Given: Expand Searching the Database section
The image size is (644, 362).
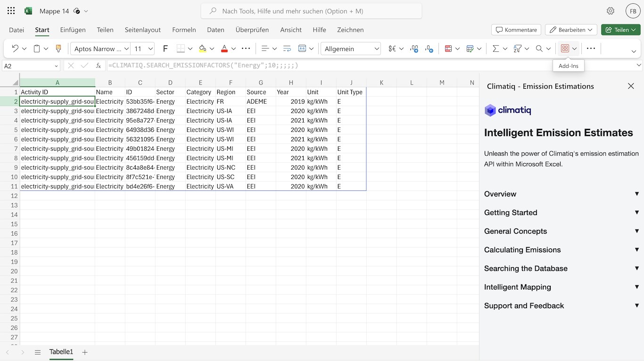Looking at the screenshot, I should pos(561,268).
